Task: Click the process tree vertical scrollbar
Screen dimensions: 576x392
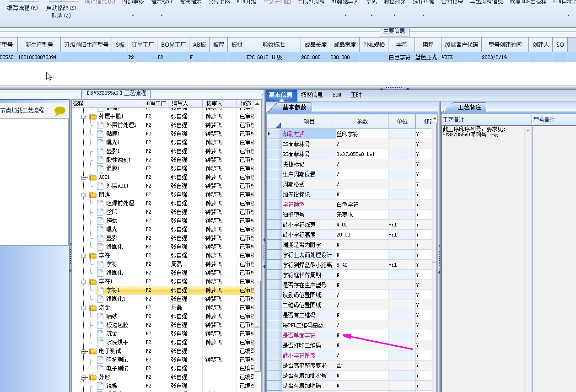Action: click(x=257, y=326)
